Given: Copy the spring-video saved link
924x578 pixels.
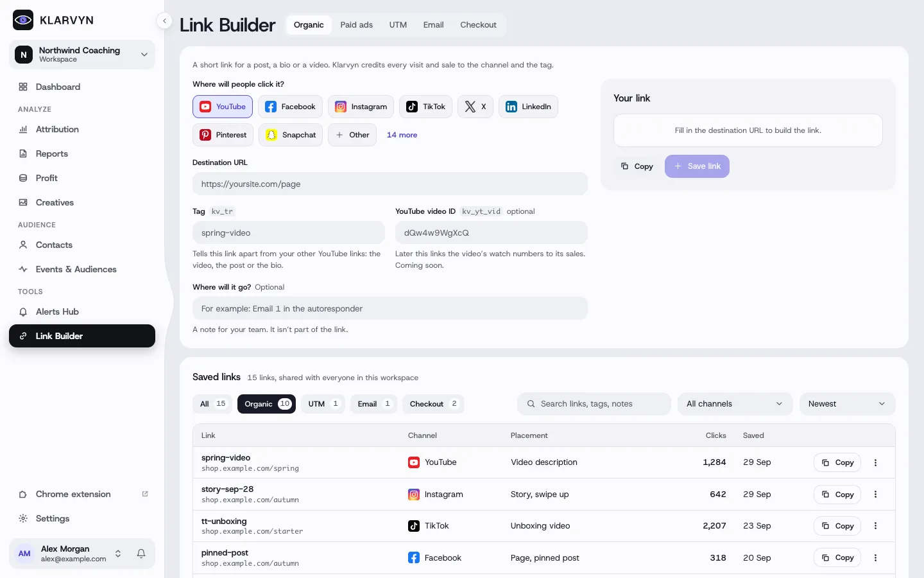Looking at the screenshot, I should [x=837, y=462].
